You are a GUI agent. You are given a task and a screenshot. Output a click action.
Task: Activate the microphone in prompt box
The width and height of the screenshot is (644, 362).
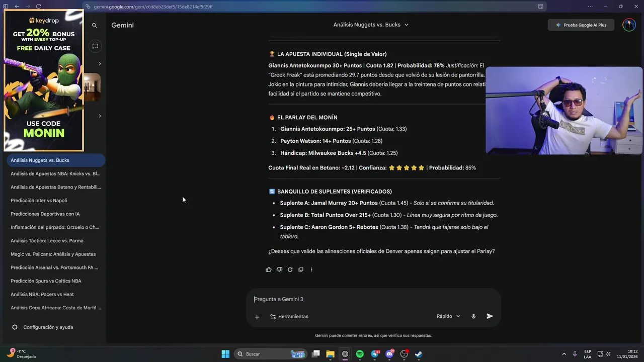pos(473,316)
